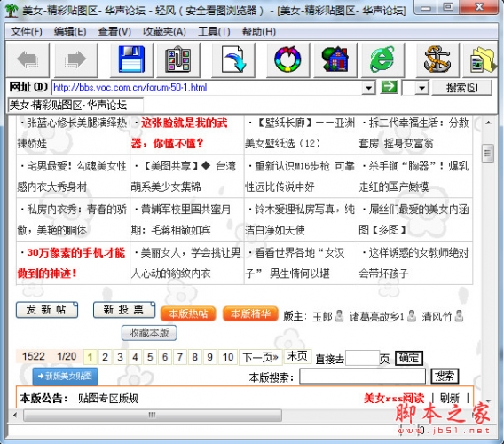Open the 黄埔军校里国共蜜月期 post link
The width and height of the screenshot is (504, 444).
click(x=181, y=219)
